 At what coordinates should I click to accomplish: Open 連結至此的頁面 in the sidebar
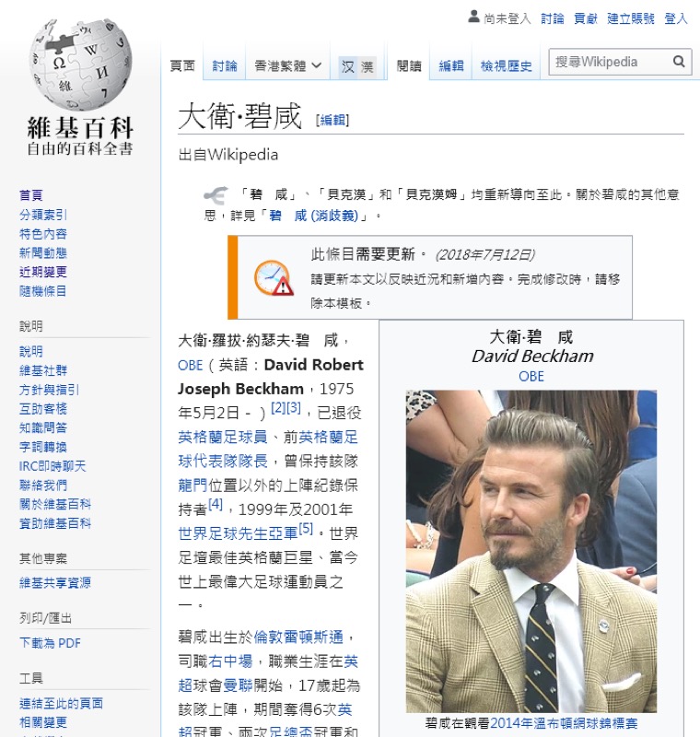(61, 703)
